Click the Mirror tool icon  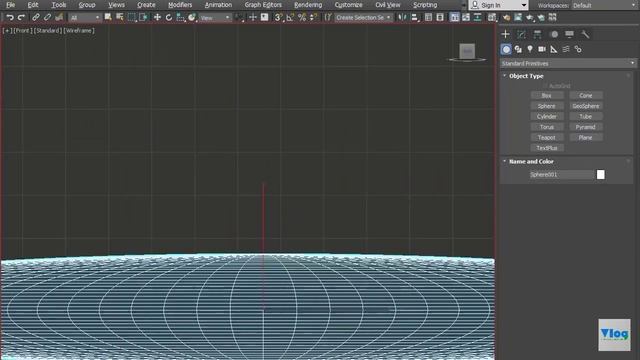click(x=402, y=18)
